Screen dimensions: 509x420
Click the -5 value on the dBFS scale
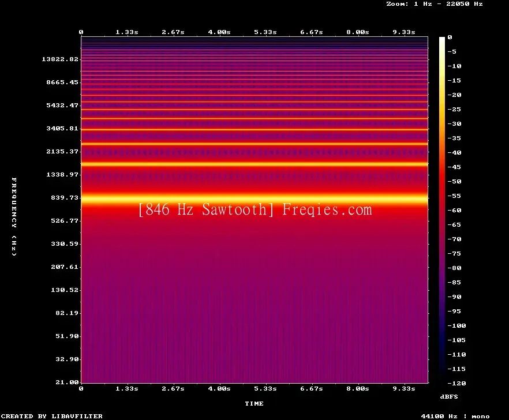point(452,51)
